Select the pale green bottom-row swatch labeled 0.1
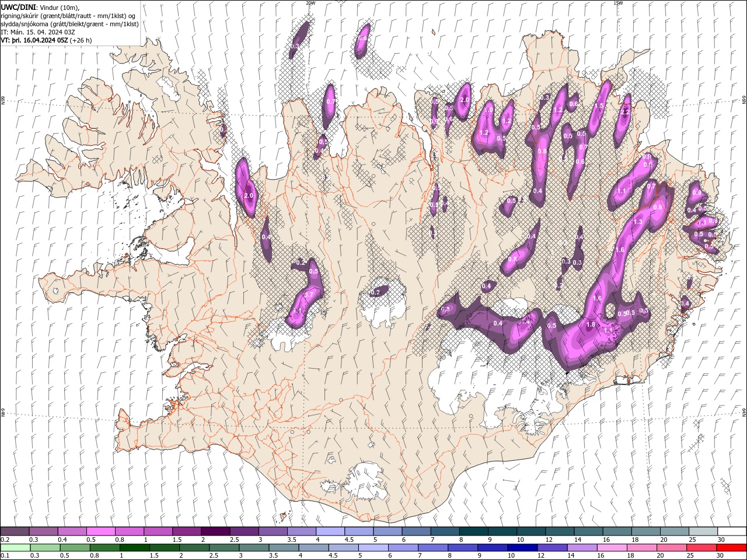Image resolution: width=747 pixels, height=560 pixels. coord(15,548)
